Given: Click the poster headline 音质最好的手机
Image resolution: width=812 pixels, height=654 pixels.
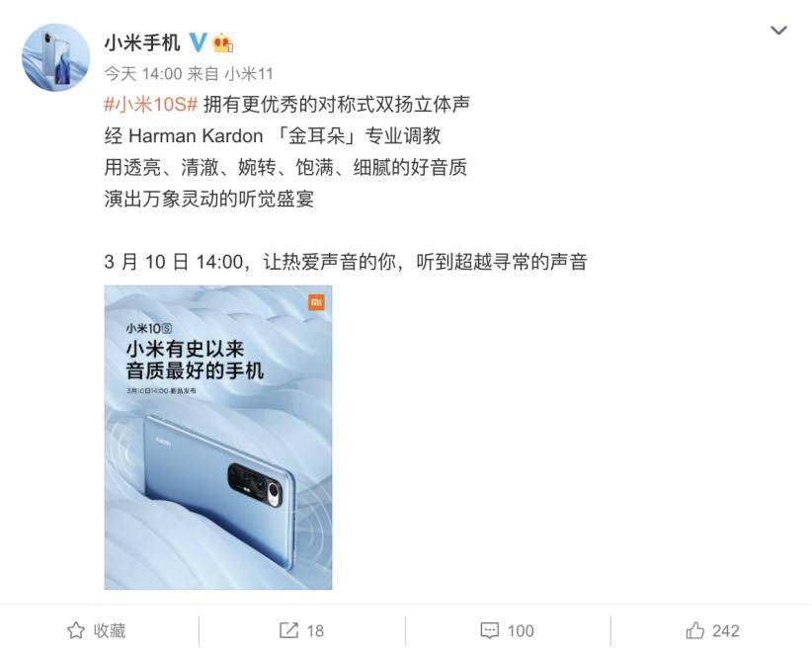Looking at the screenshot, I should tap(195, 370).
